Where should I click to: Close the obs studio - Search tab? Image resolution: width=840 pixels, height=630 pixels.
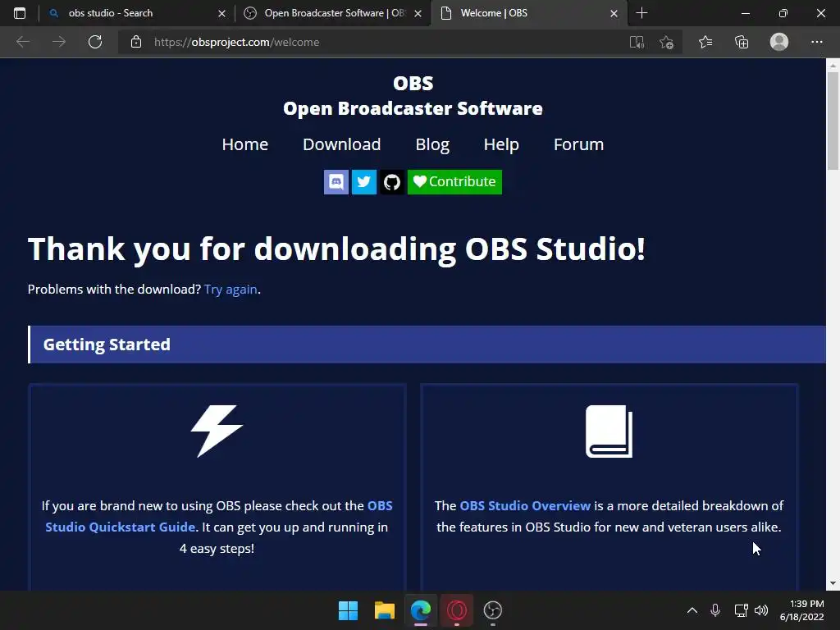[221, 13]
